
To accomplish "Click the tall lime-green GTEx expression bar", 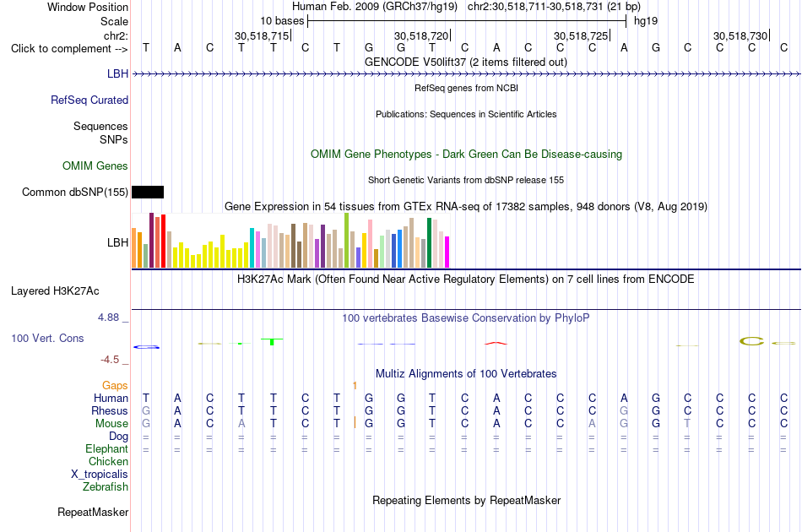I will coord(346,241).
